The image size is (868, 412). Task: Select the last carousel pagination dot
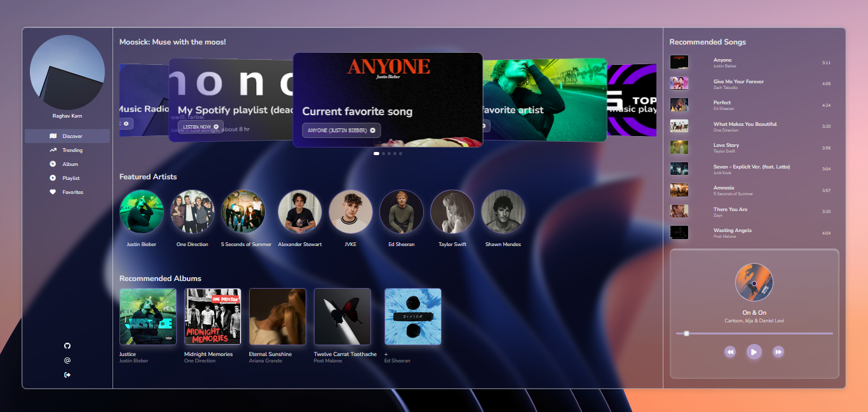point(400,153)
